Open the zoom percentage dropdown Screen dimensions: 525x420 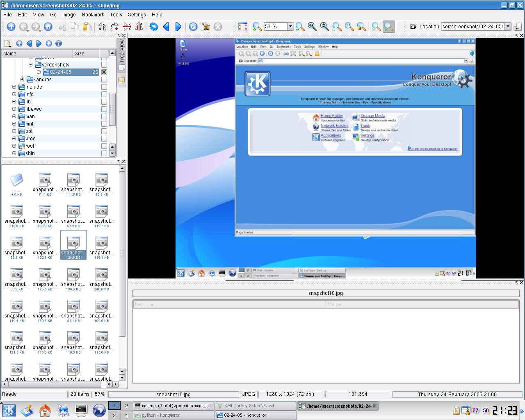(x=290, y=27)
